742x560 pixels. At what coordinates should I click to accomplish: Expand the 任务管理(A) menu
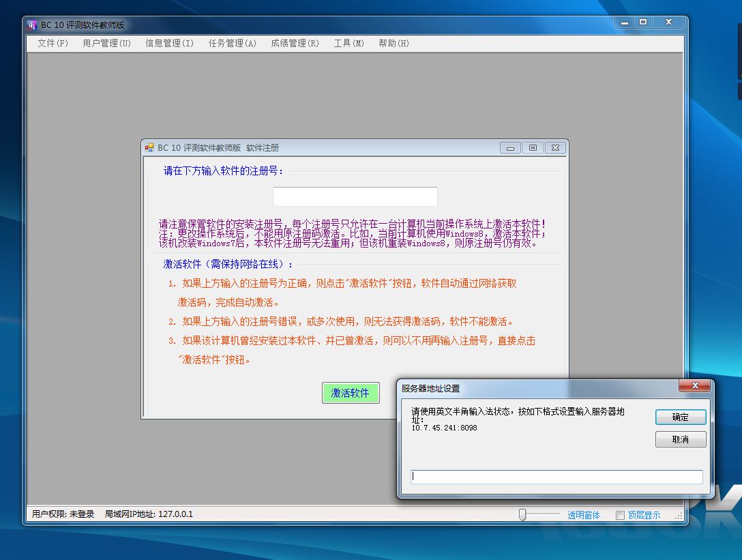coord(232,44)
